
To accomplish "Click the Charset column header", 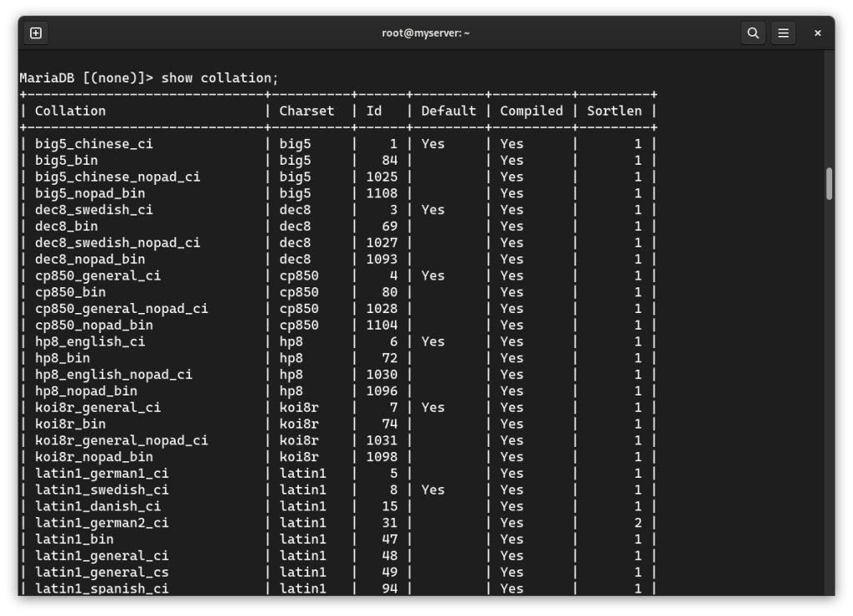I will (307, 110).
